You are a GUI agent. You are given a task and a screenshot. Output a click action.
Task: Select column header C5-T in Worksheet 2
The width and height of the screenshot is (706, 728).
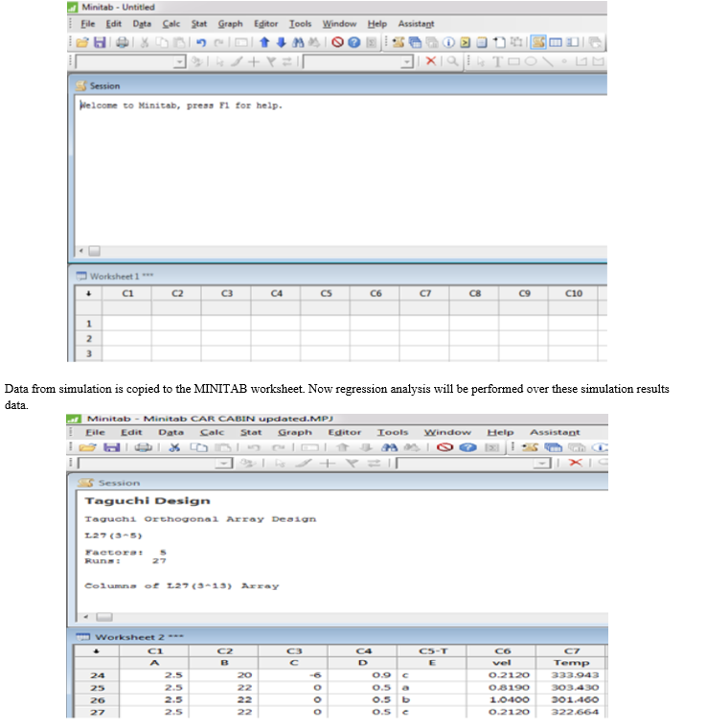[x=432, y=651]
